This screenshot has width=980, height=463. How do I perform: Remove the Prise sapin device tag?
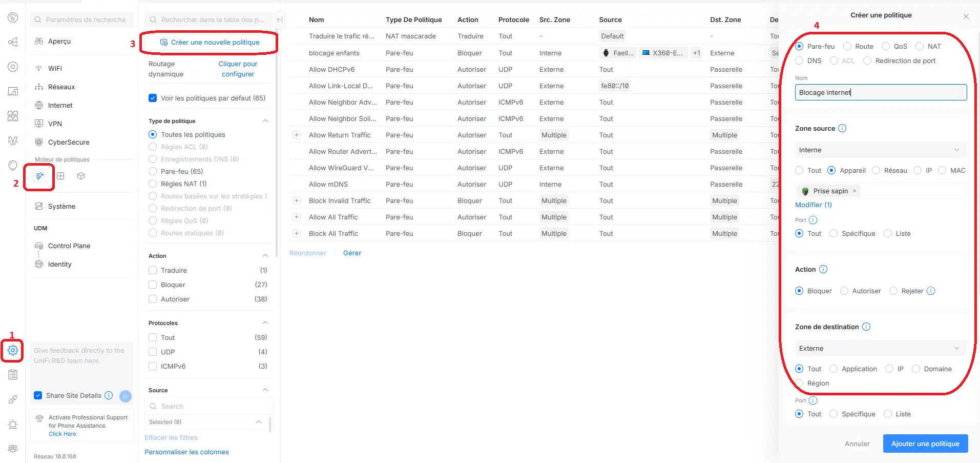pyautogui.click(x=854, y=191)
